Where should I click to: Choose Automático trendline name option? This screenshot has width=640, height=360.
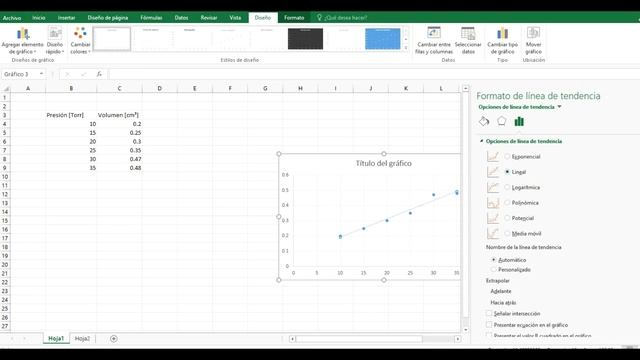(494, 260)
